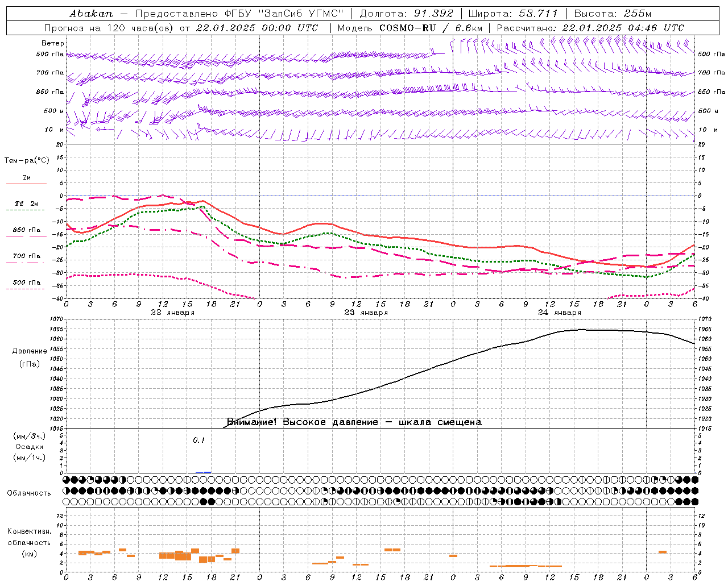This screenshot has height=582, width=728.
Task: Click 'Рассчитано: 22.01.2025 04:46 UTC' text
Action: [590, 28]
